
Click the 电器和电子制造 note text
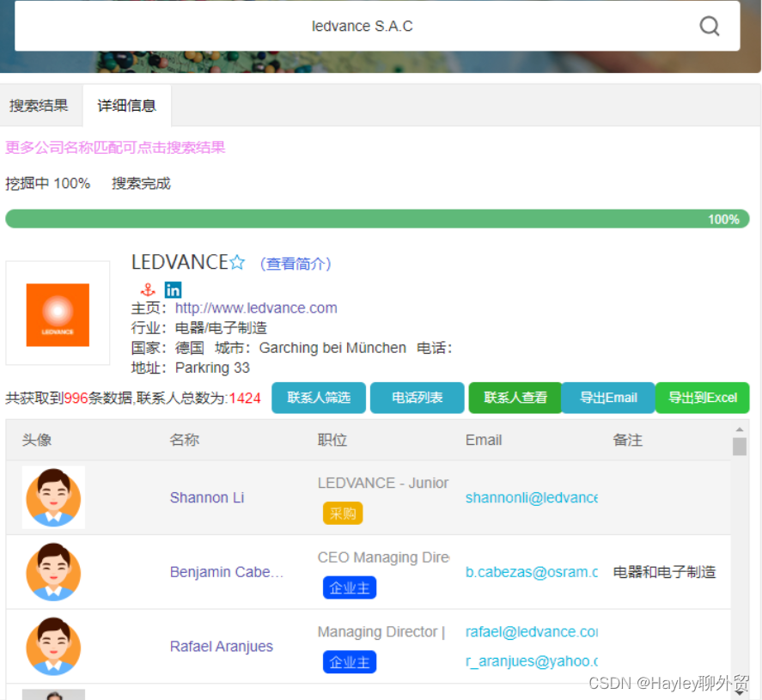click(x=664, y=572)
